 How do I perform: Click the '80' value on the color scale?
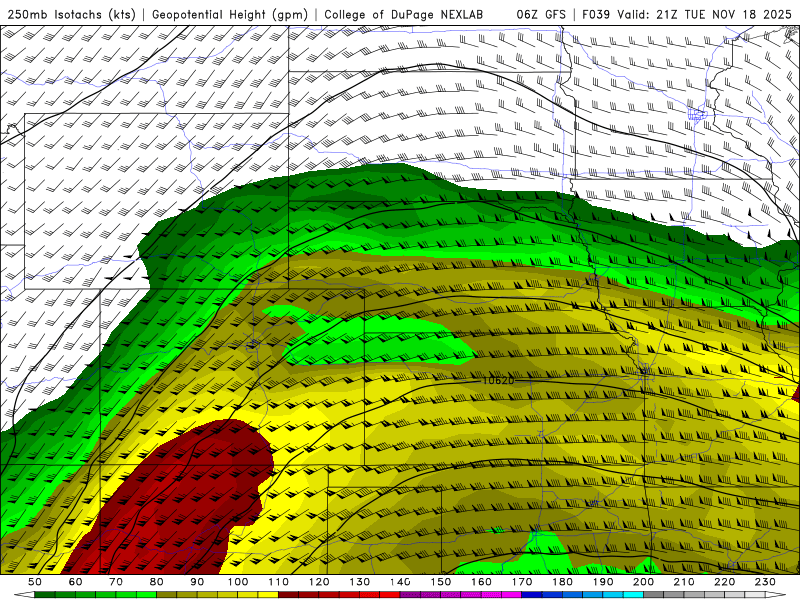157,582
